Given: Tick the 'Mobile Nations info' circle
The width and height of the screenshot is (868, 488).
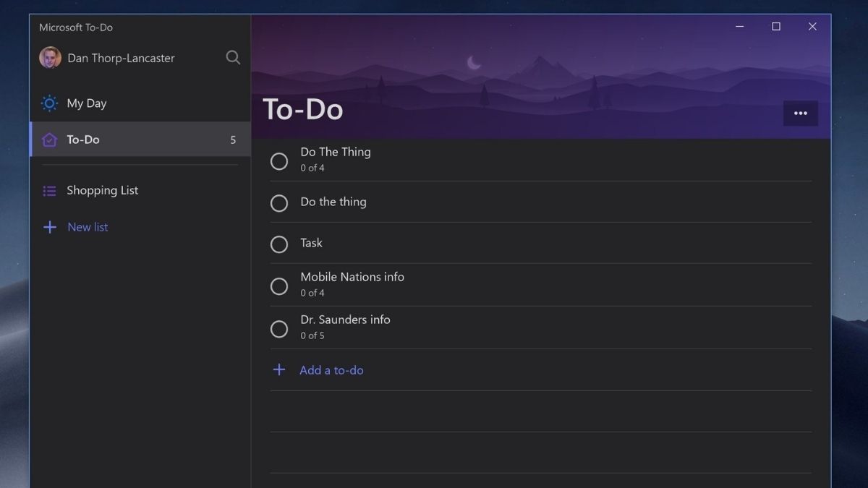Looking at the screenshot, I should (279, 286).
